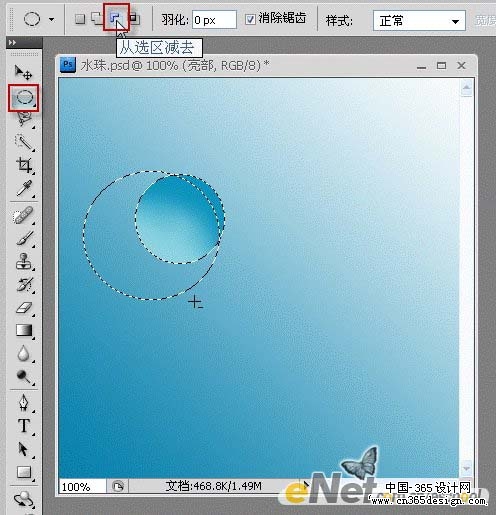The width and height of the screenshot is (496, 515).
Task: Click the document scrollbar up arrow
Action: [x=466, y=88]
